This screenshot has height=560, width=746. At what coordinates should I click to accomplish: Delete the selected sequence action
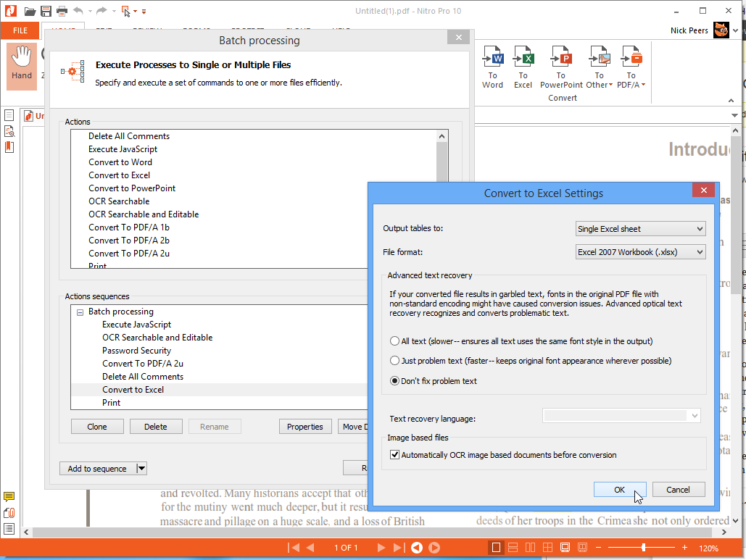pyautogui.click(x=156, y=427)
